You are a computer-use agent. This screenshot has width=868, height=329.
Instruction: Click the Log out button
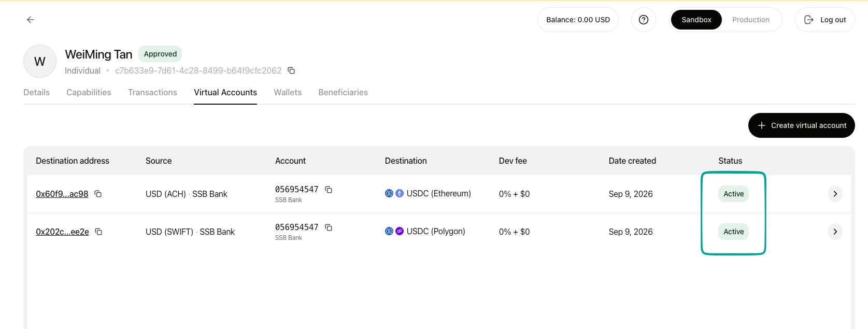pyautogui.click(x=825, y=20)
